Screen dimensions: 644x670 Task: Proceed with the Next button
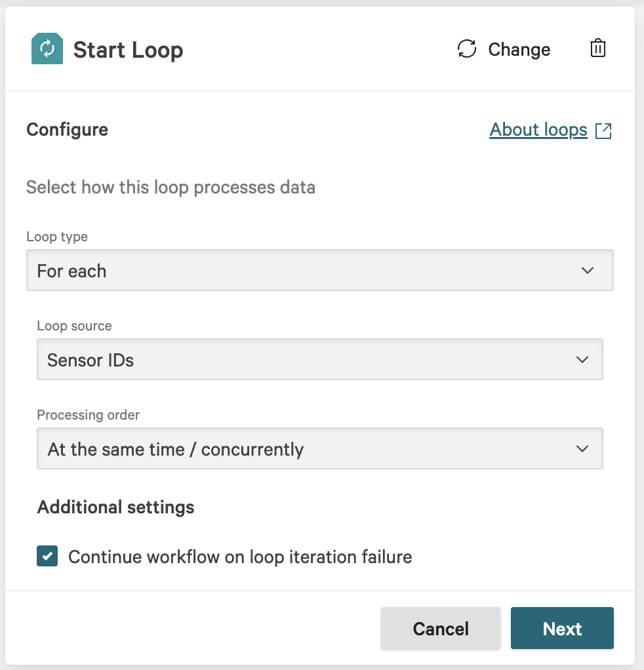pos(562,628)
